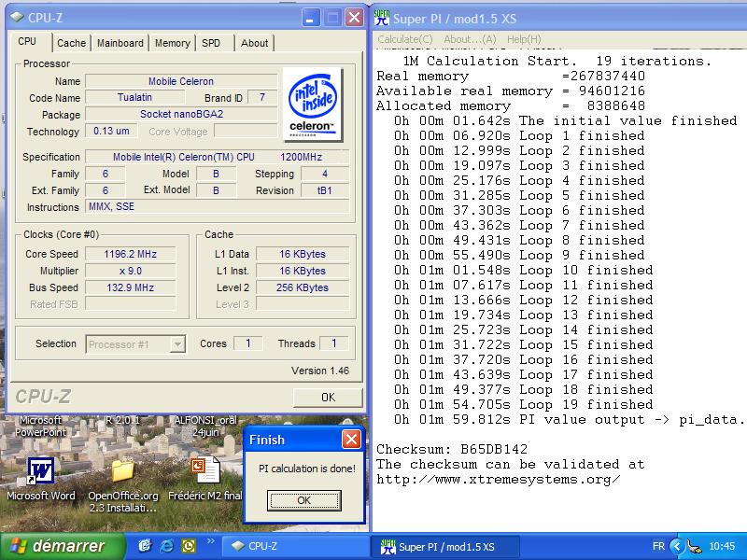
Task: Close the CPU-Z window
Action: coord(355,18)
